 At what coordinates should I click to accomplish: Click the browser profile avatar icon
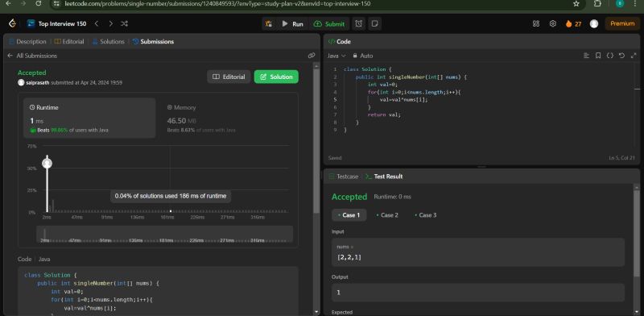click(x=620, y=4)
